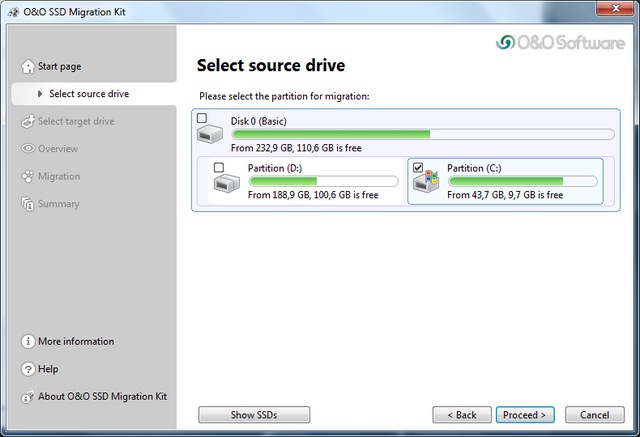Image resolution: width=640 pixels, height=437 pixels.
Task: Click the Partition (C:) label
Action: coord(474,168)
